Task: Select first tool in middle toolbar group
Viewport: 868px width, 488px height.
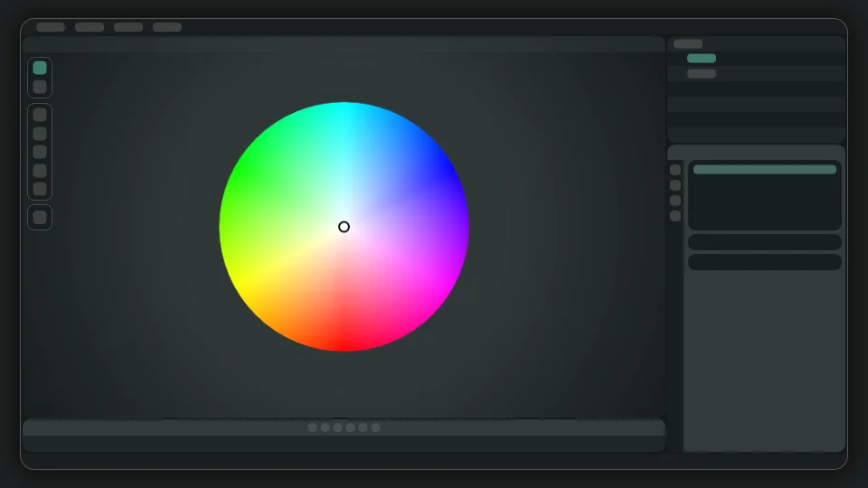Action: pyautogui.click(x=40, y=115)
